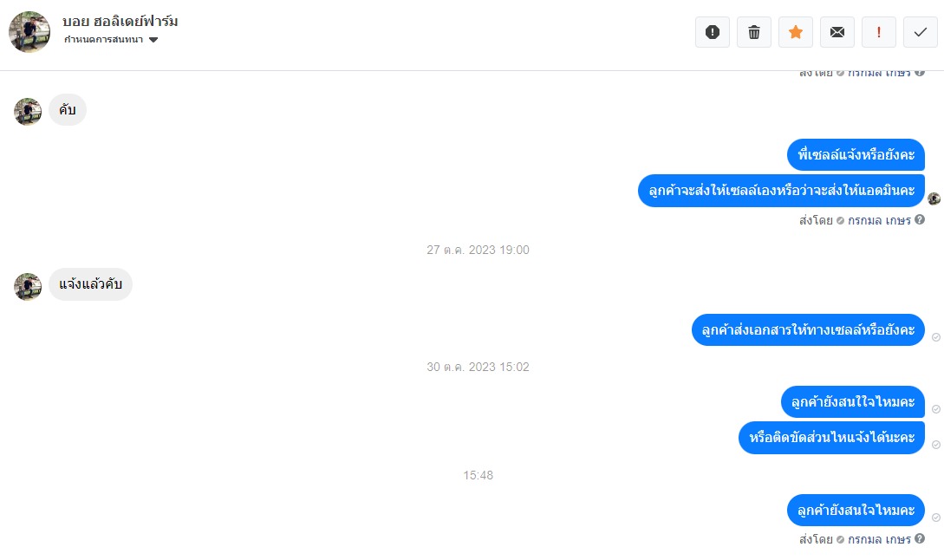The width and height of the screenshot is (944, 560).
Task: Open บอย ฮอลิเดย์ฟาร์ม profile picture in header
Action: click(x=29, y=32)
